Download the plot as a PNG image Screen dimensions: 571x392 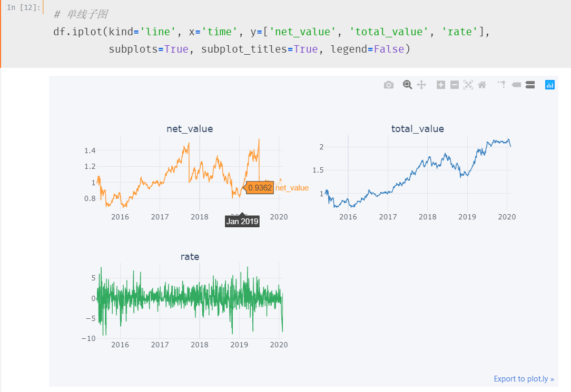click(388, 85)
